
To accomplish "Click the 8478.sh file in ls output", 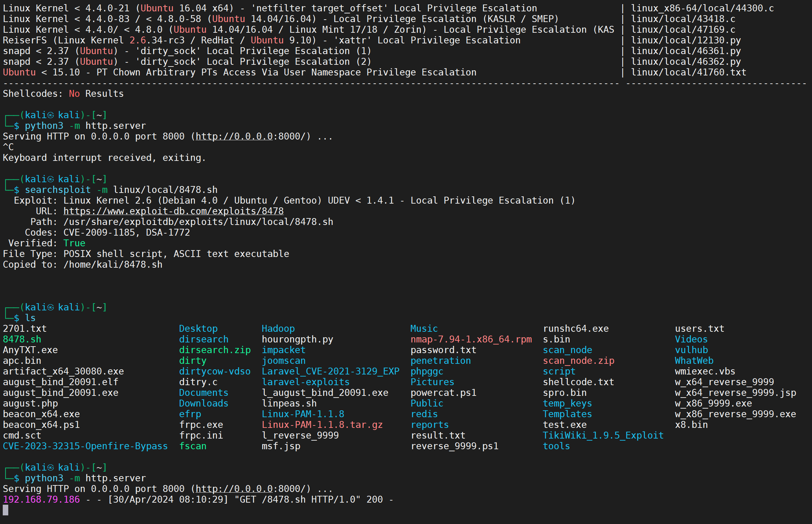I will pos(22,339).
